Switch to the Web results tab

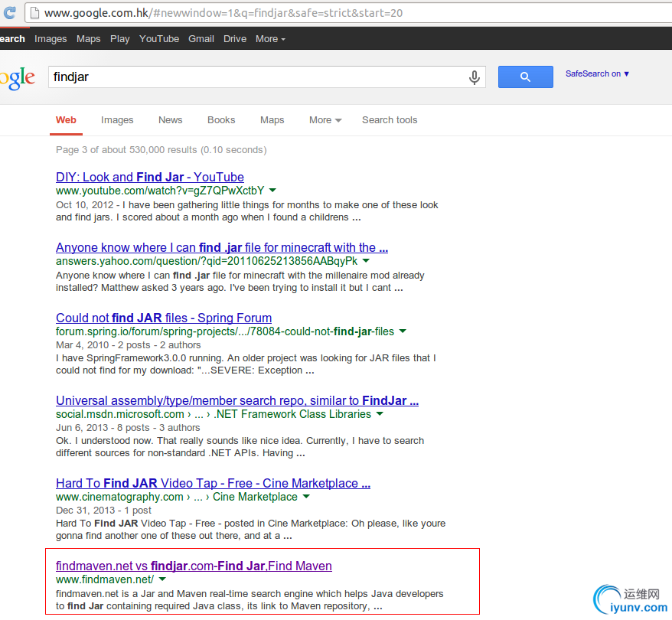66,120
